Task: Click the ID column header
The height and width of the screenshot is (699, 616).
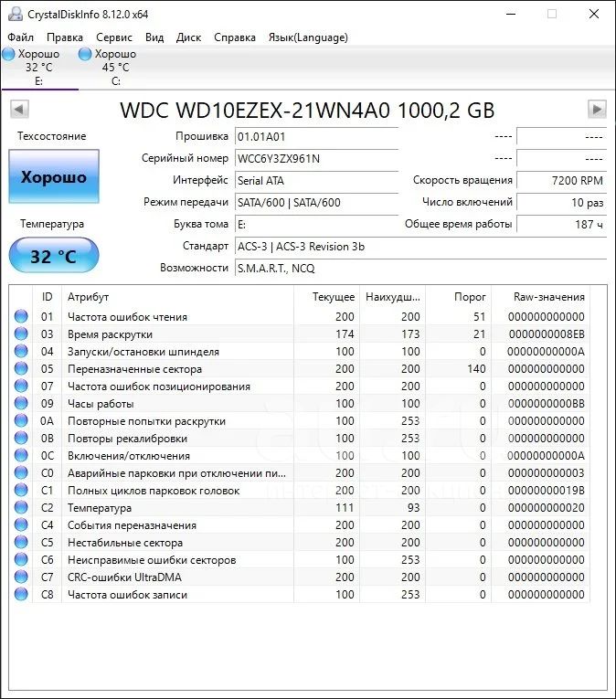Action: 47,297
